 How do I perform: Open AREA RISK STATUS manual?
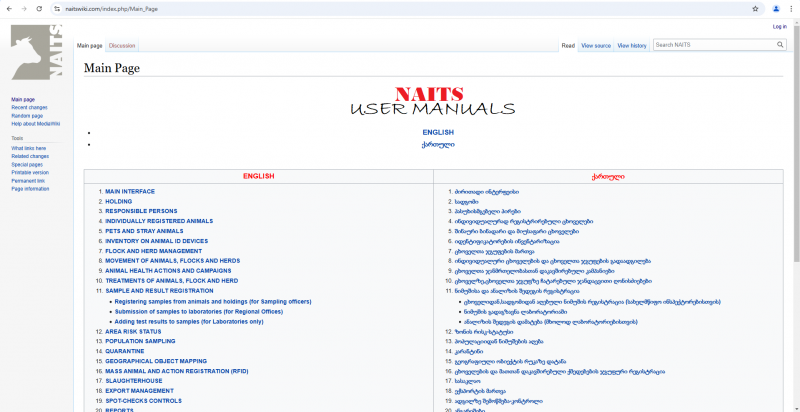133,331
